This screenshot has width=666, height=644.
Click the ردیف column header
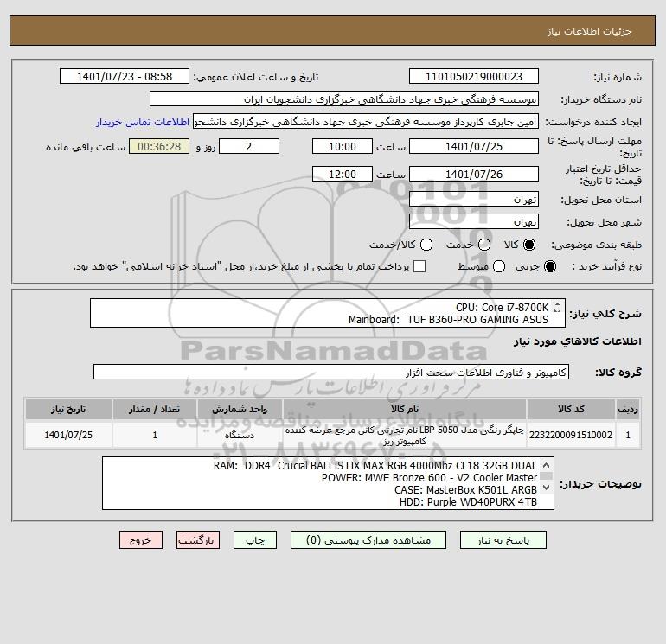(x=628, y=409)
